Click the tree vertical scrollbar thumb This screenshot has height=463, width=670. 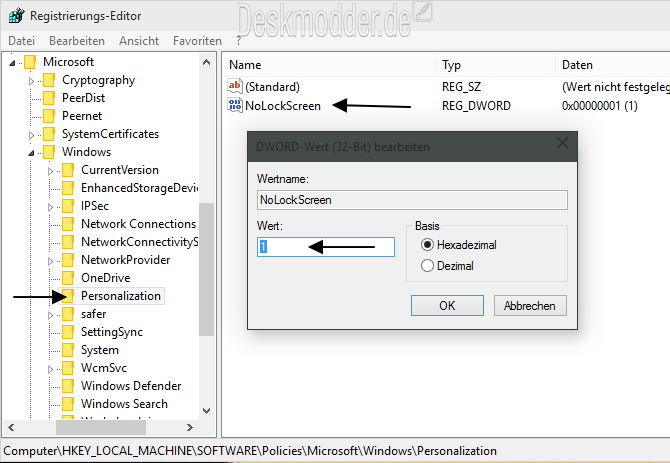[x=207, y=269]
